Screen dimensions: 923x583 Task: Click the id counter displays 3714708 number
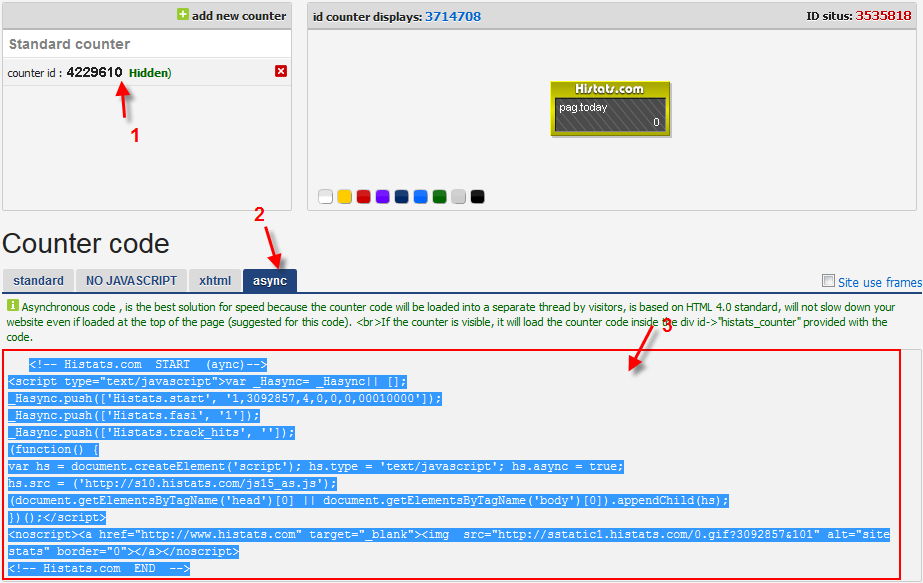pos(453,16)
